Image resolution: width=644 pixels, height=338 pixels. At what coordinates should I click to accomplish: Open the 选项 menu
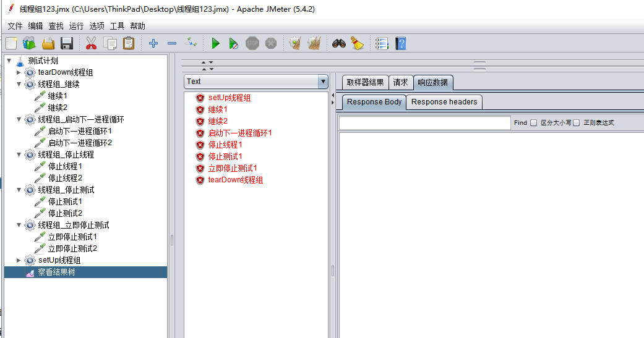pyautogui.click(x=97, y=26)
